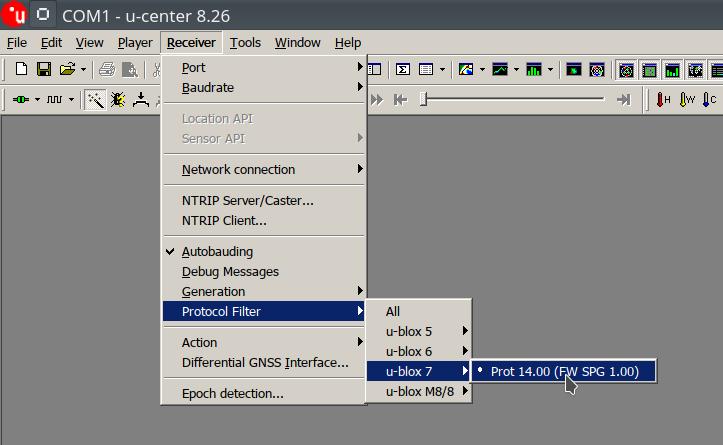723x445 pixels.
Task: Click the Open folder icon
Action: tap(67, 70)
